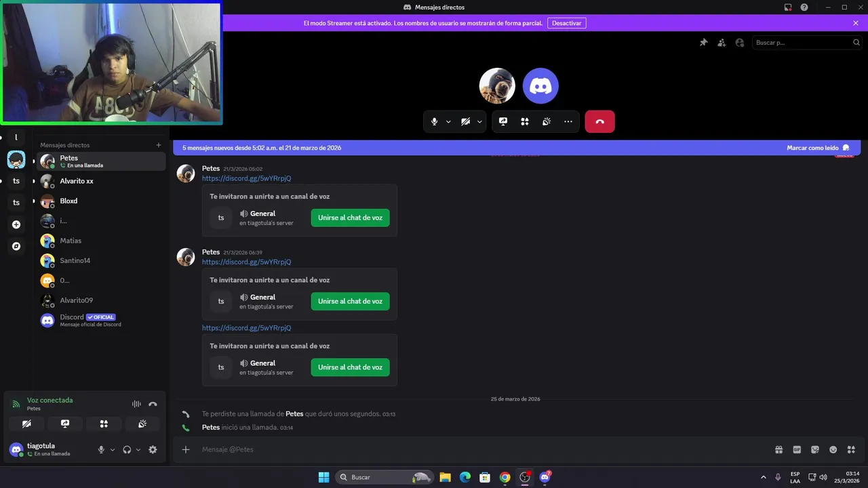Open Petes direct message conversation
This screenshot has height=488, width=868.
coord(101,161)
